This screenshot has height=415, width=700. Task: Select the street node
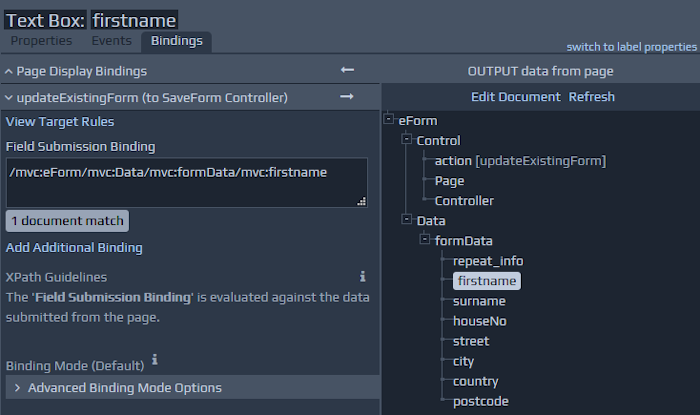(471, 341)
